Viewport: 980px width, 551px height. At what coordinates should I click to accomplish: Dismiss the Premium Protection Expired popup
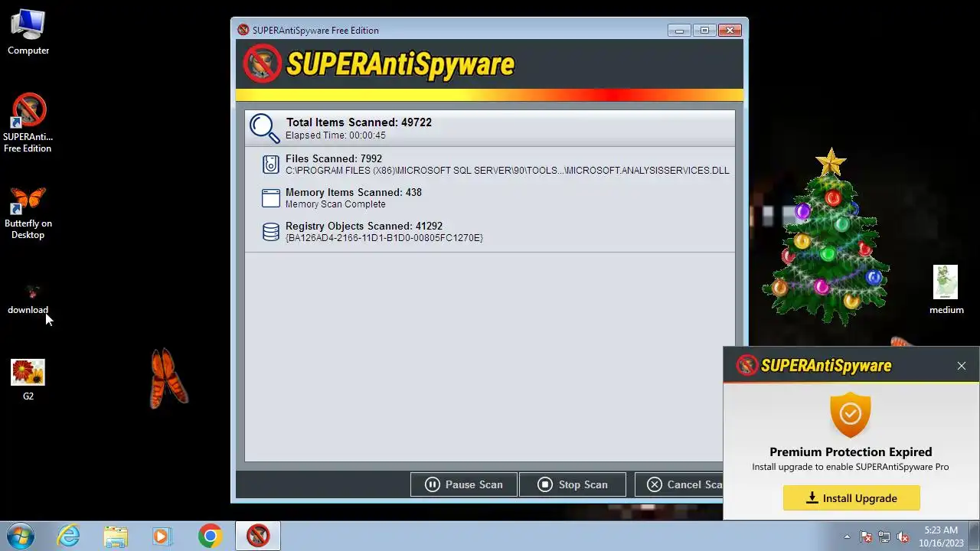962,366
